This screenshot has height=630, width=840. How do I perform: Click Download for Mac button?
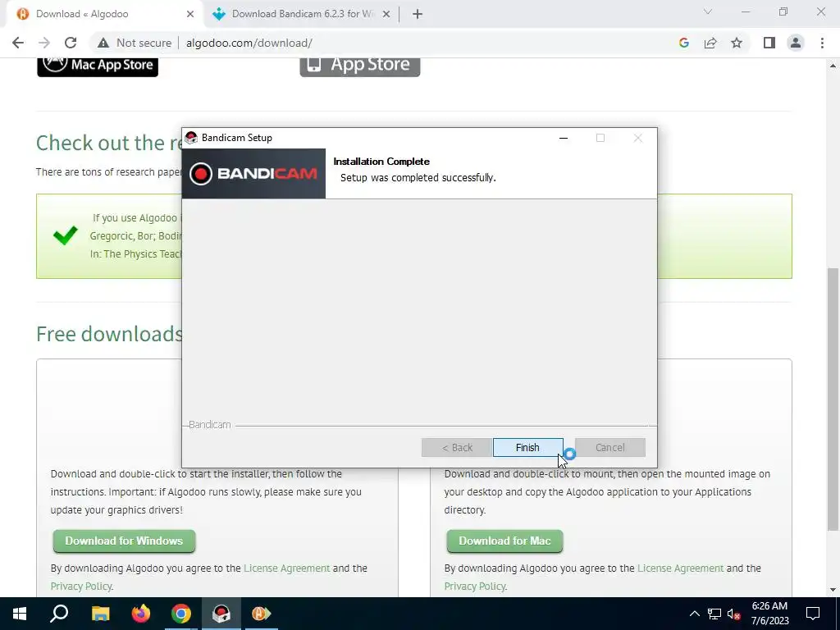pyautogui.click(x=504, y=541)
